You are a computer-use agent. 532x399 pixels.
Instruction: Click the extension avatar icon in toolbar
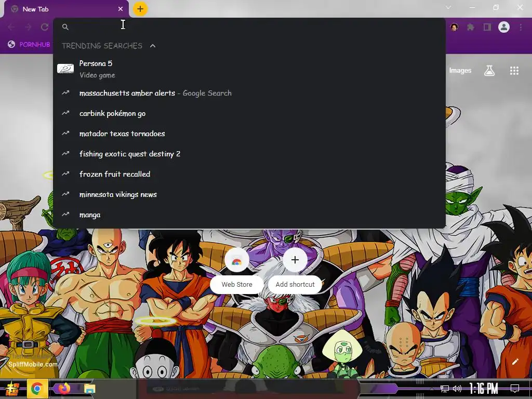[454, 27]
